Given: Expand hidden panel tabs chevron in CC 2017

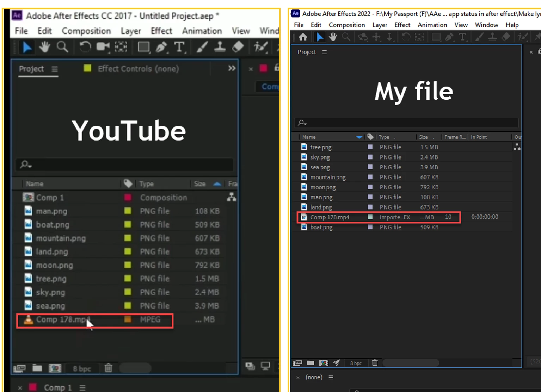Looking at the screenshot, I should click(232, 68).
